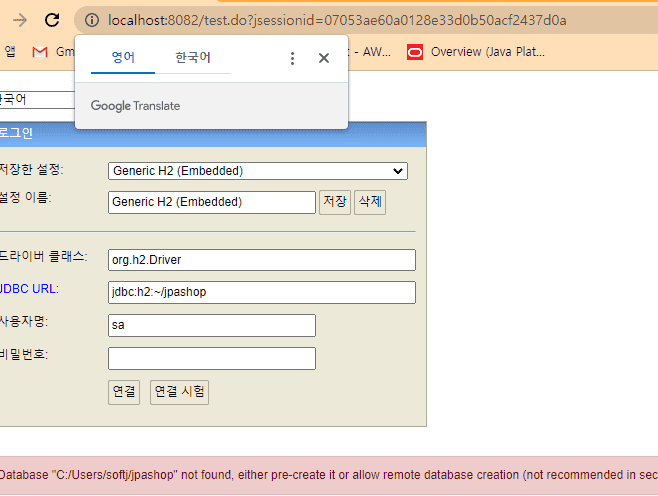Click the browser forward arrow
Viewport: 658px width, 496px height.
(20, 20)
